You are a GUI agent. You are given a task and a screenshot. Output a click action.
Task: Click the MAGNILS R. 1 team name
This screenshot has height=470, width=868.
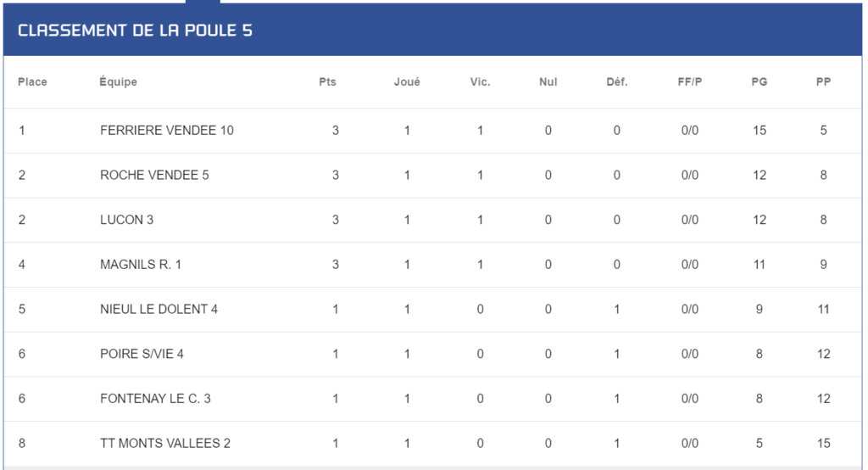[x=141, y=265]
